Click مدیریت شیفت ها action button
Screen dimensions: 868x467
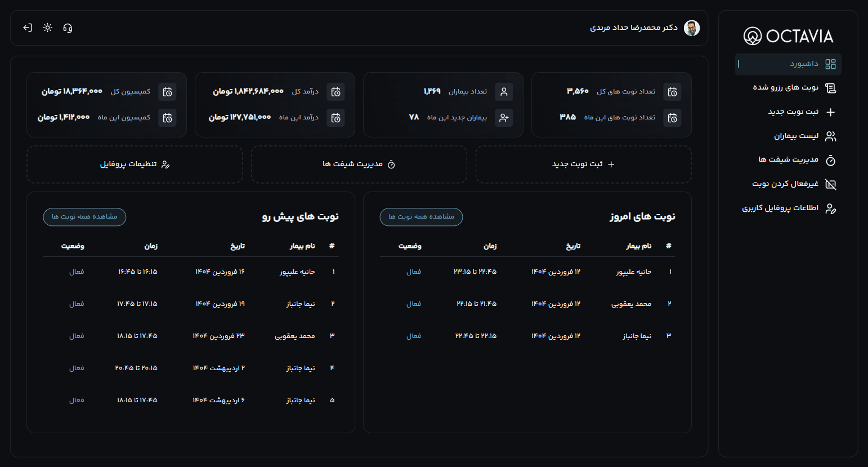(359, 164)
